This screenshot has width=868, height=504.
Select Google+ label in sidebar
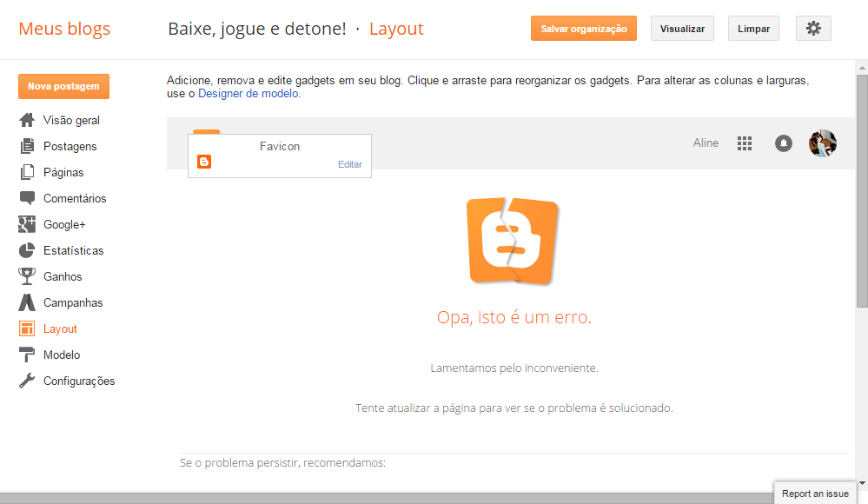[x=64, y=224]
